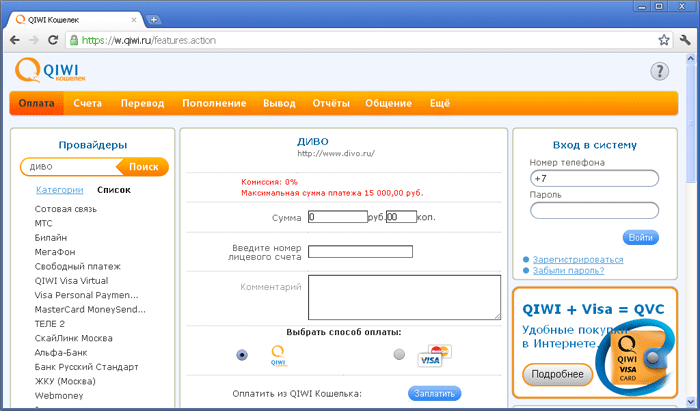Open the Общение menu tab
Viewport: 700px width, 411px height.
388,104
